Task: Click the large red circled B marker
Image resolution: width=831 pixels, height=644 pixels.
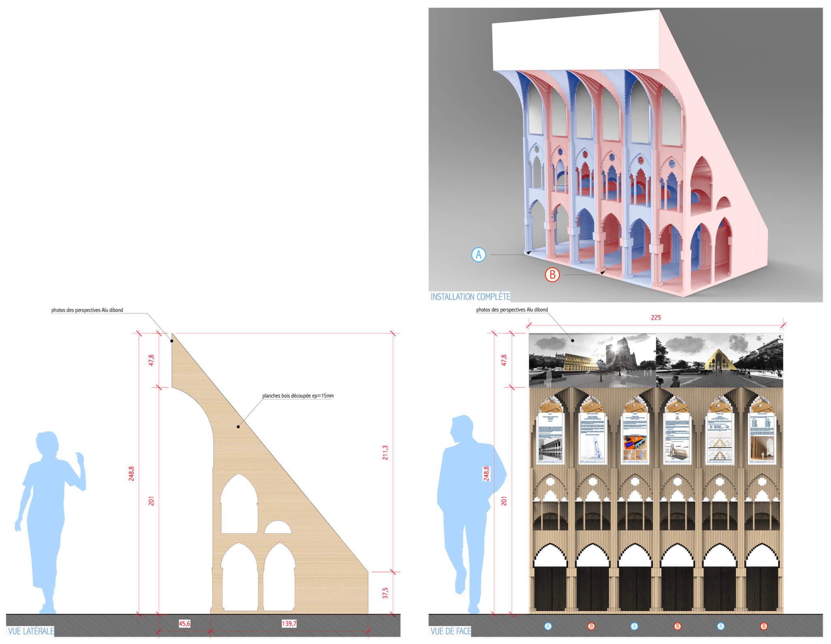Action: coord(552,275)
